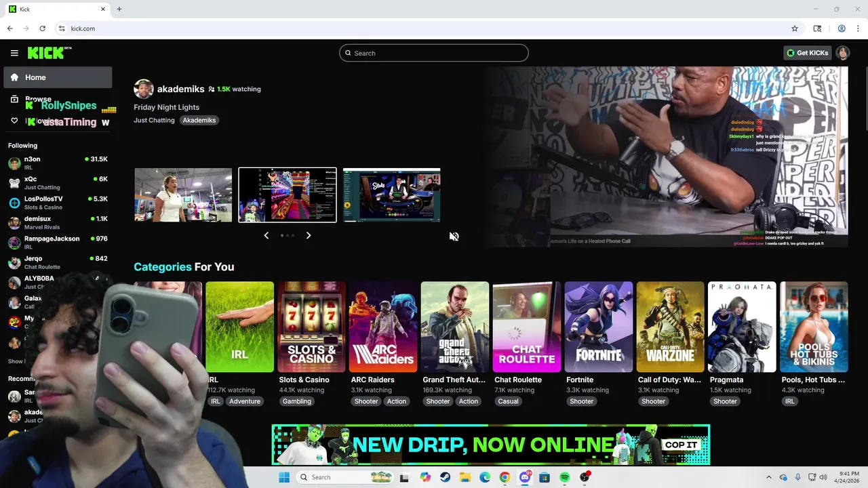Click the kick.com address bar
868x488 pixels.
[420, 28]
